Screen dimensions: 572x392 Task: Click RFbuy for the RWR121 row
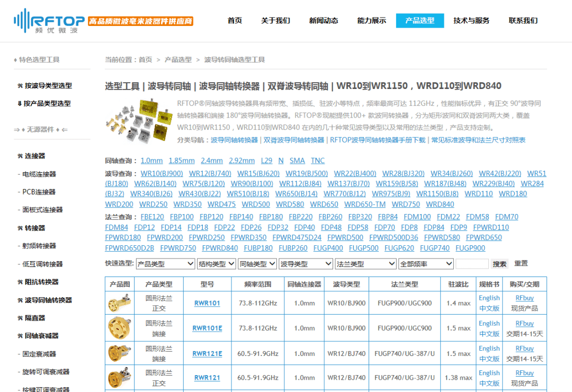pyautogui.click(x=524, y=372)
